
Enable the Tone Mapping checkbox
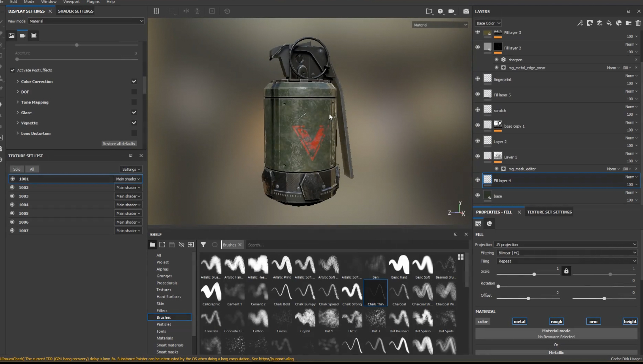click(134, 102)
